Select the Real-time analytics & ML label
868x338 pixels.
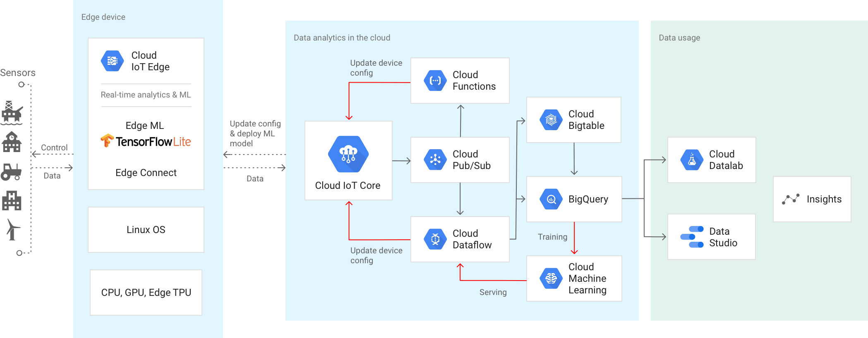click(x=146, y=95)
